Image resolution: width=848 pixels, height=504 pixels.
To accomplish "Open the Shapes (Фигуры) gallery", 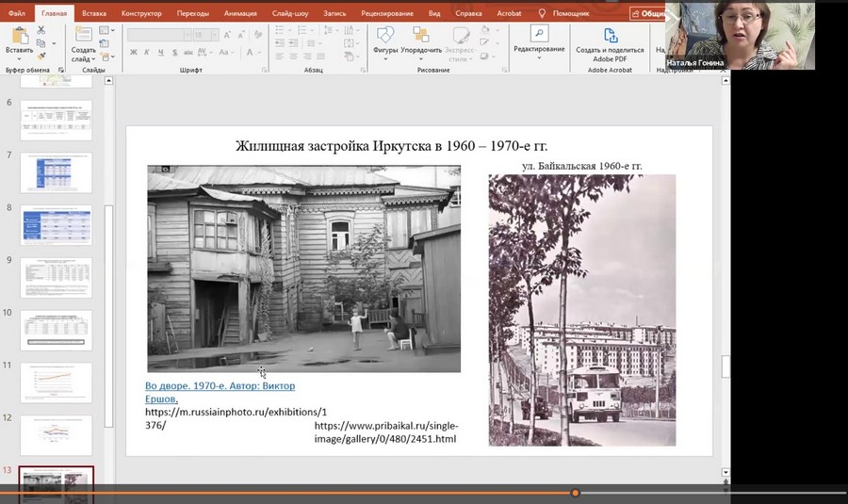I will 385,35.
